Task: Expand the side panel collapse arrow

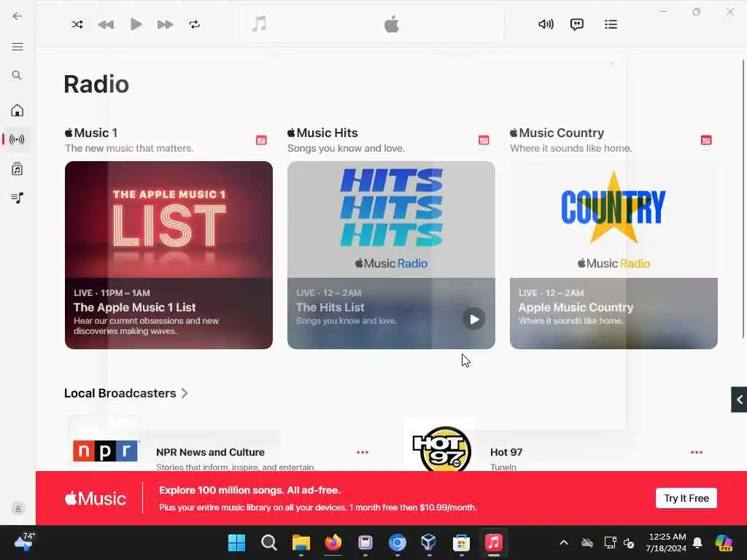Action: [x=740, y=400]
